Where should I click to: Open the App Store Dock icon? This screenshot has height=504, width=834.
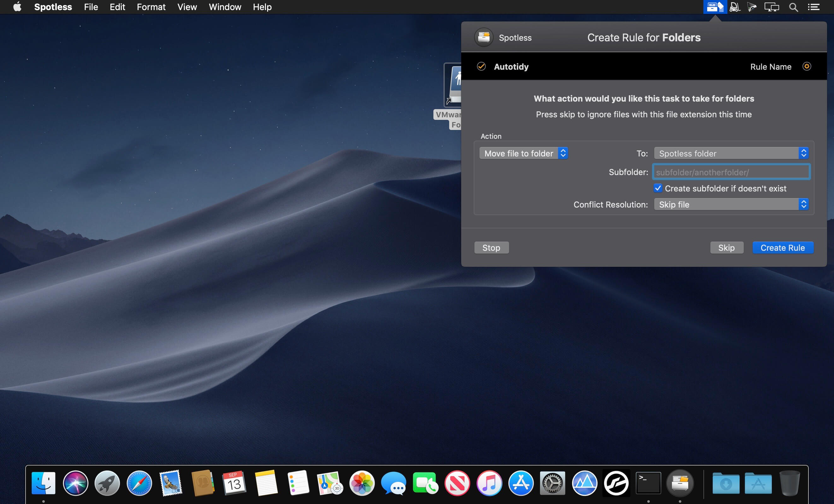click(521, 483)
